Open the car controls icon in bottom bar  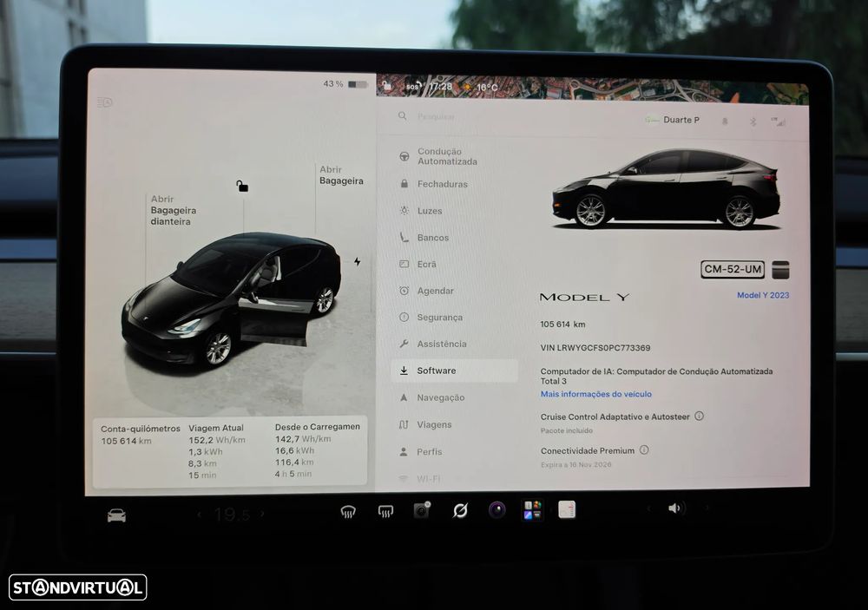pos(116,516)
